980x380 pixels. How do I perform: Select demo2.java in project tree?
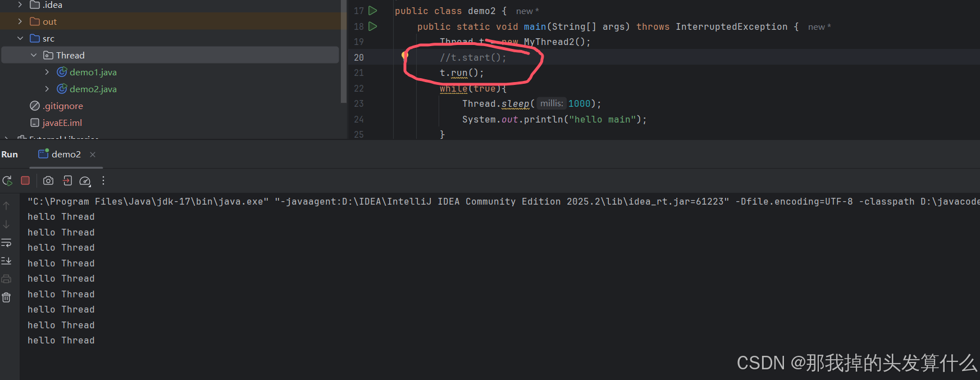point(93,89)
